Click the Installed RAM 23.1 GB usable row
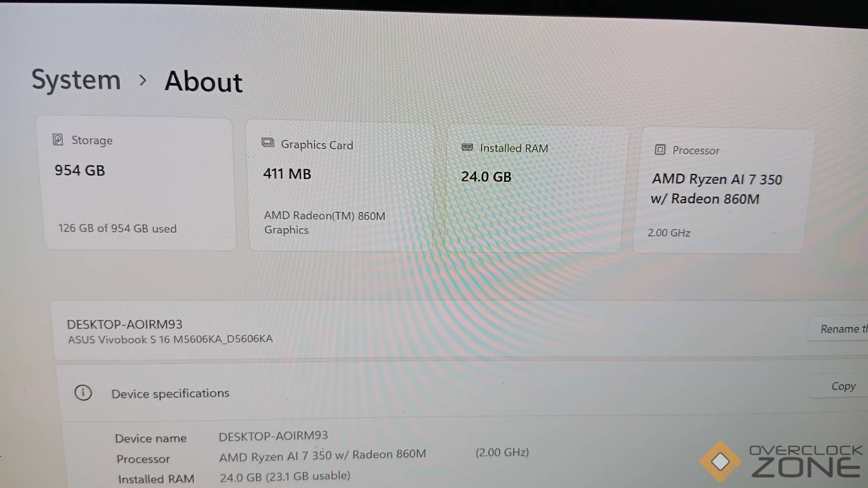This screenshot has width=868, height=488. point(234,477)
